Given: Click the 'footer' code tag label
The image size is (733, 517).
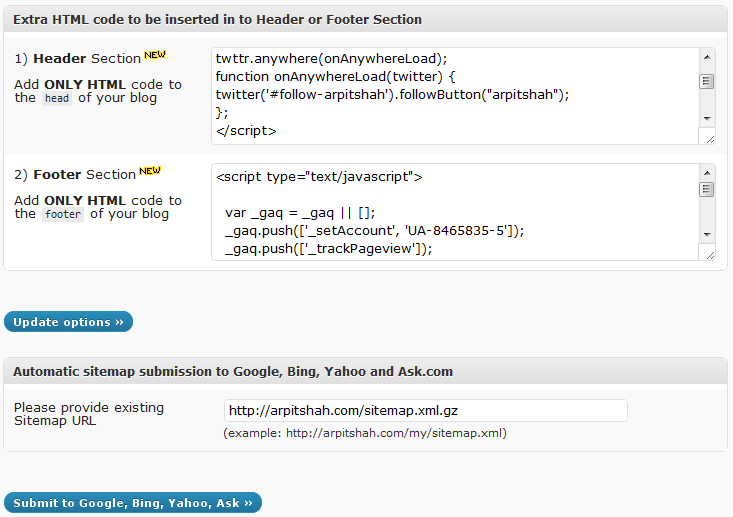Looking at the screenshot, I should [x=63, y=214].
